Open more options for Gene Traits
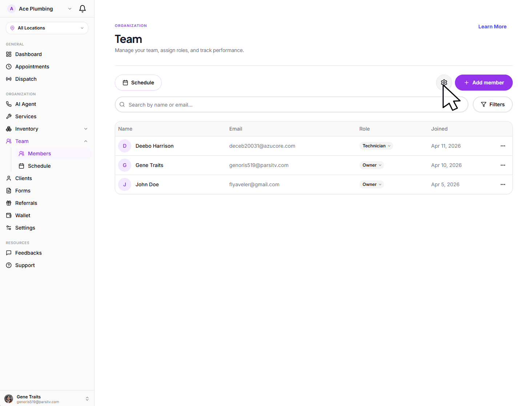This screenshot has height=406, width=532. pos(503,165)
